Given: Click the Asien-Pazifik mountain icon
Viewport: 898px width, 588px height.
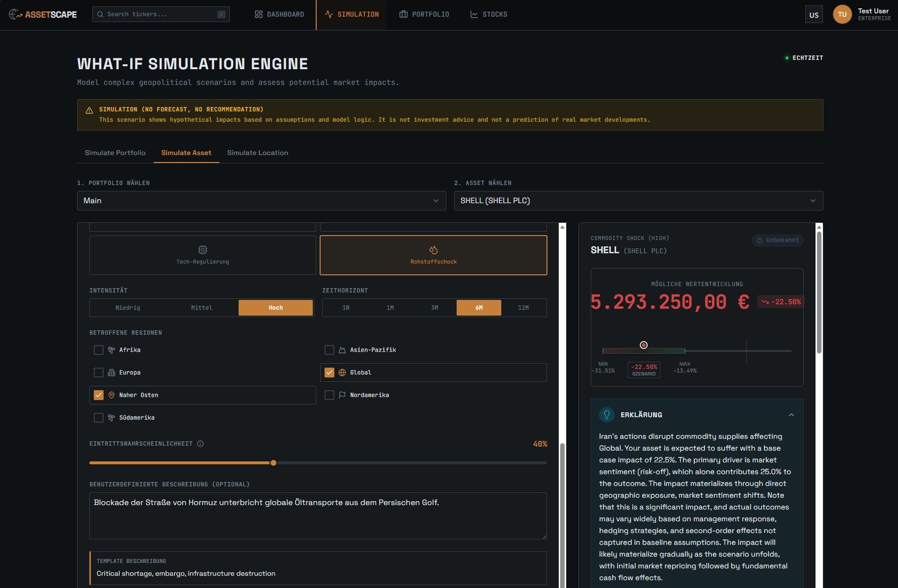Looking at the screenshot, I should point(342,350).
